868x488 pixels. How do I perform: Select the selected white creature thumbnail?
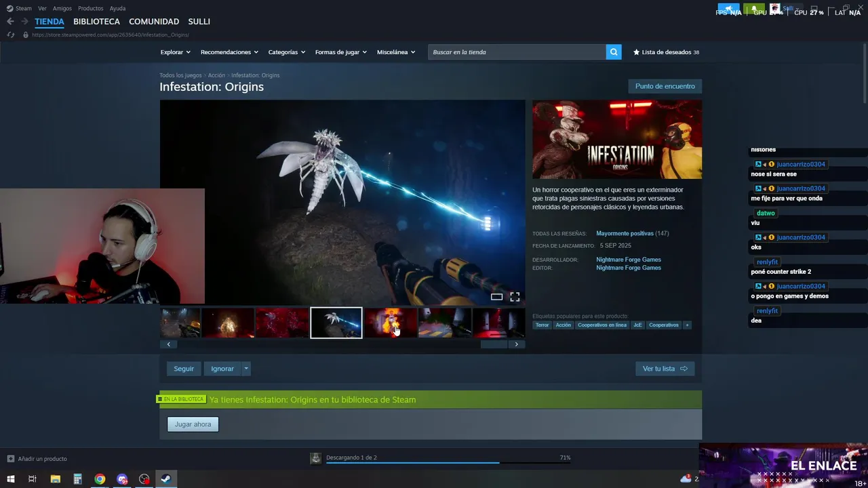point(336,323)
